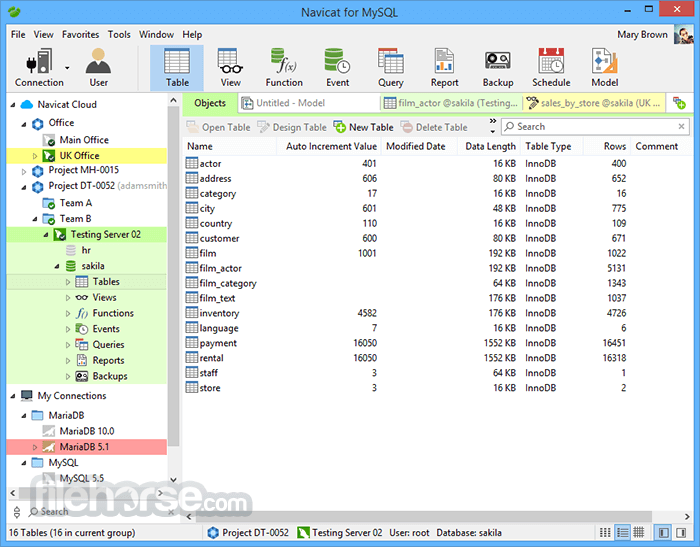Select the film_category table row
This screenshot has height=547, width=700.
438,283
